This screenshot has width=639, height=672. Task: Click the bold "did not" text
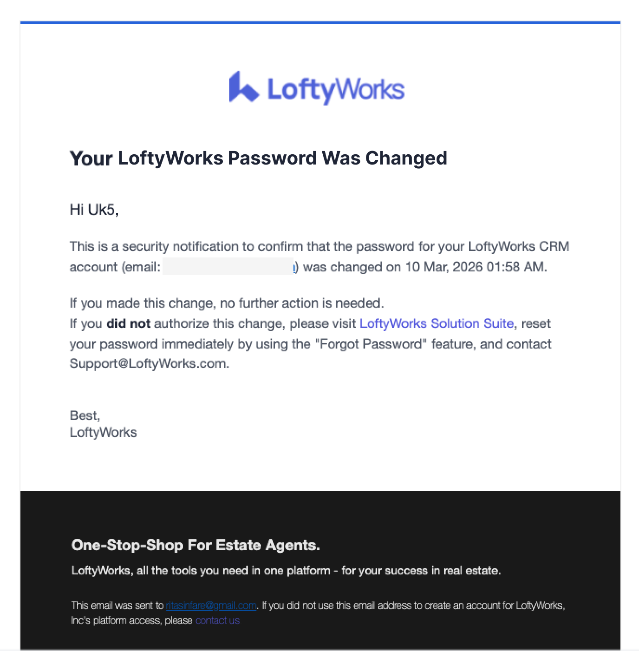pos(128,323)
